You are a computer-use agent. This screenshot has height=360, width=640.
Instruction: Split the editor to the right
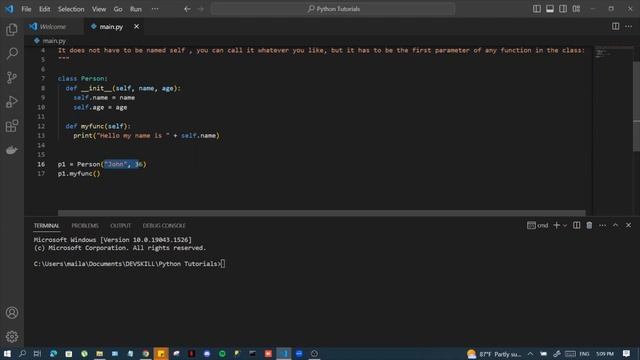pyautogui.click(x=615, y=26)
